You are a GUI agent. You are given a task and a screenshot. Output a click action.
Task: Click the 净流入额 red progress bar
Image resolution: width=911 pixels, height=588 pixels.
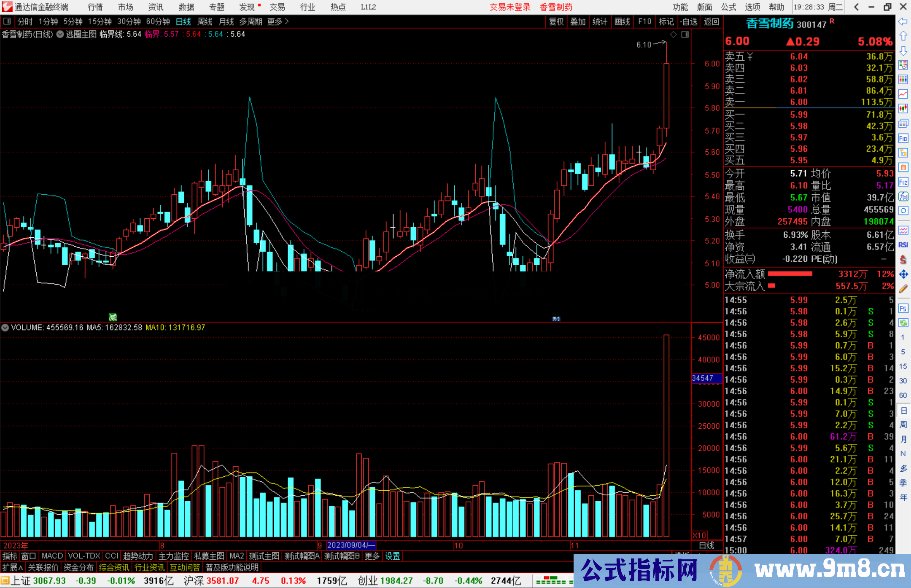790,274
